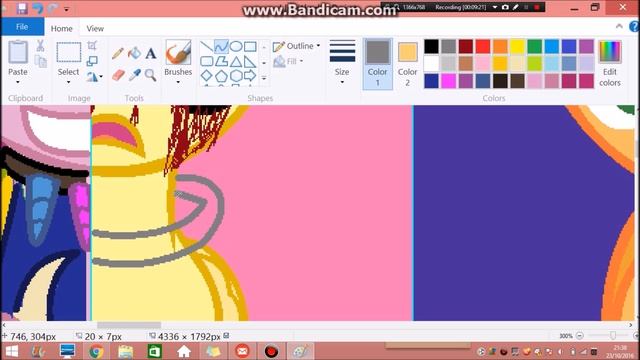Click Bandicam pencil draw button

pos(516,7)
